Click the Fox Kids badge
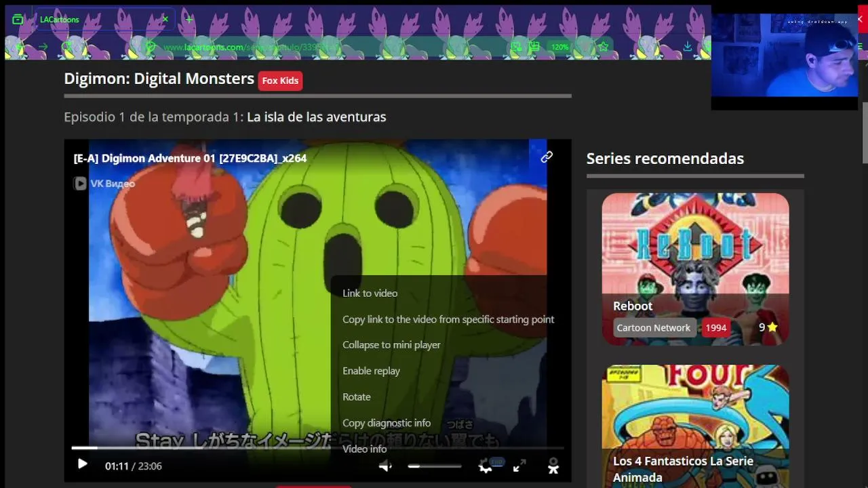 pyautogui.click(x=280, y=80)
